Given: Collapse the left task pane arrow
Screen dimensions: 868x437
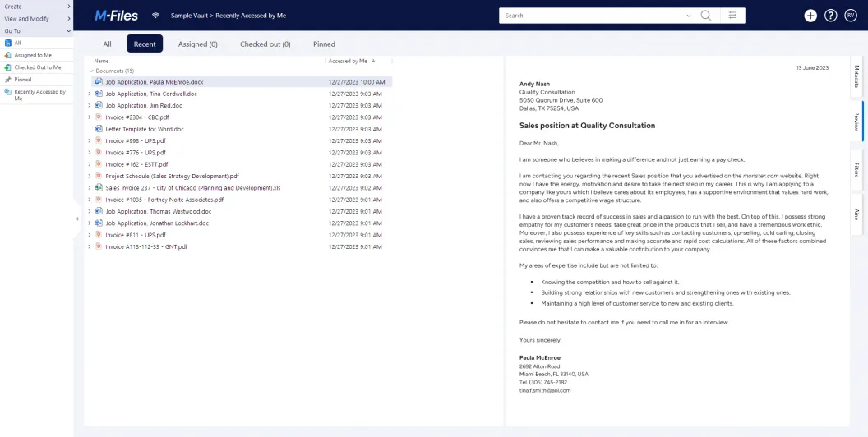Looking at the screenshot, I should pyautogui.click(x=76, y=218).
